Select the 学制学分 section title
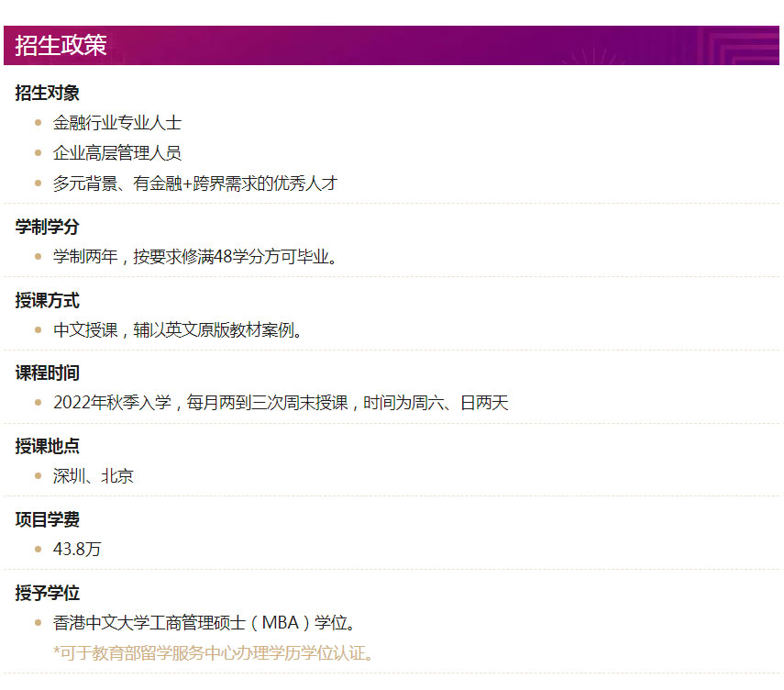 coord(47,227)
